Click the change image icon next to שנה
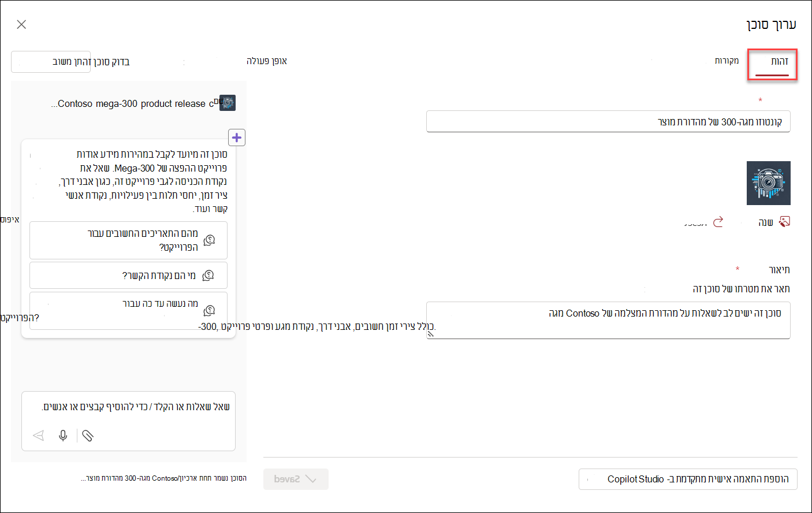 [x=784, y=222]
